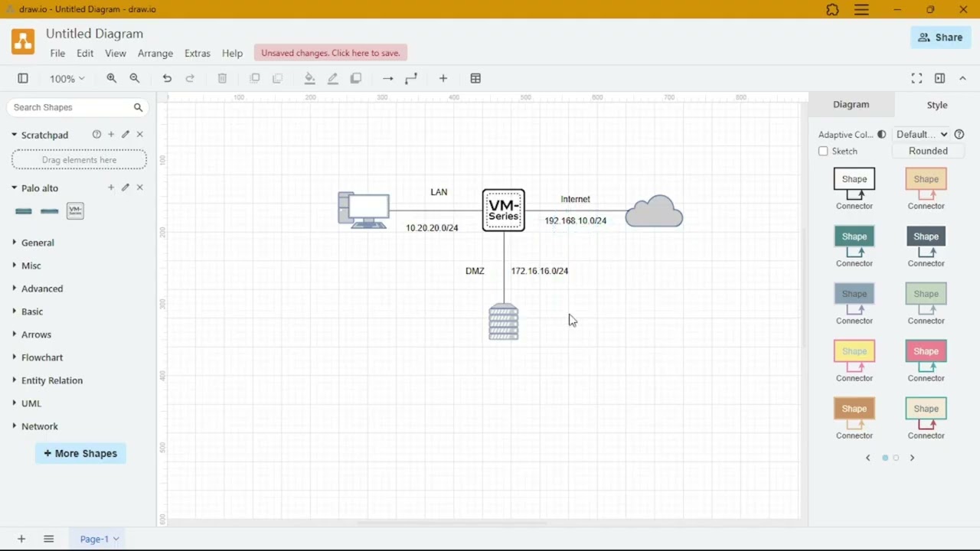980x551 pixels.
Task: Enable the Sketch checkbox
Action: point(823,151)
